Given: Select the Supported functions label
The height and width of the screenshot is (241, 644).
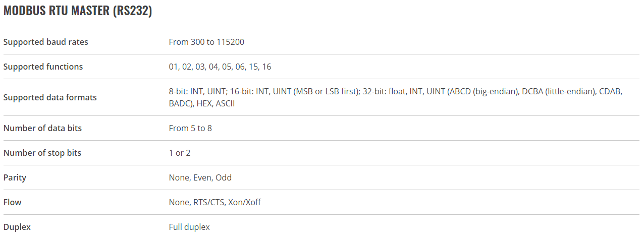Looking at the screenshot, I should pyautogui.click(x=43, y=67).
